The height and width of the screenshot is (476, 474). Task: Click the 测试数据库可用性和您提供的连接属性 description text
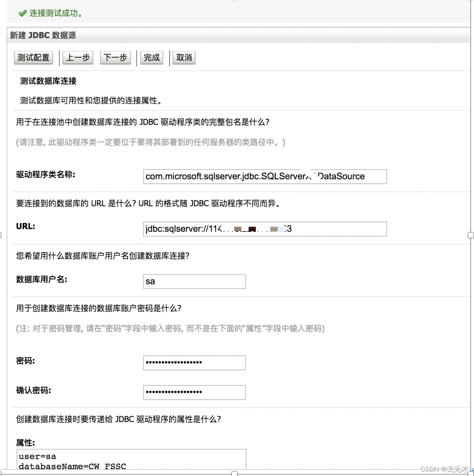point(91,101)
